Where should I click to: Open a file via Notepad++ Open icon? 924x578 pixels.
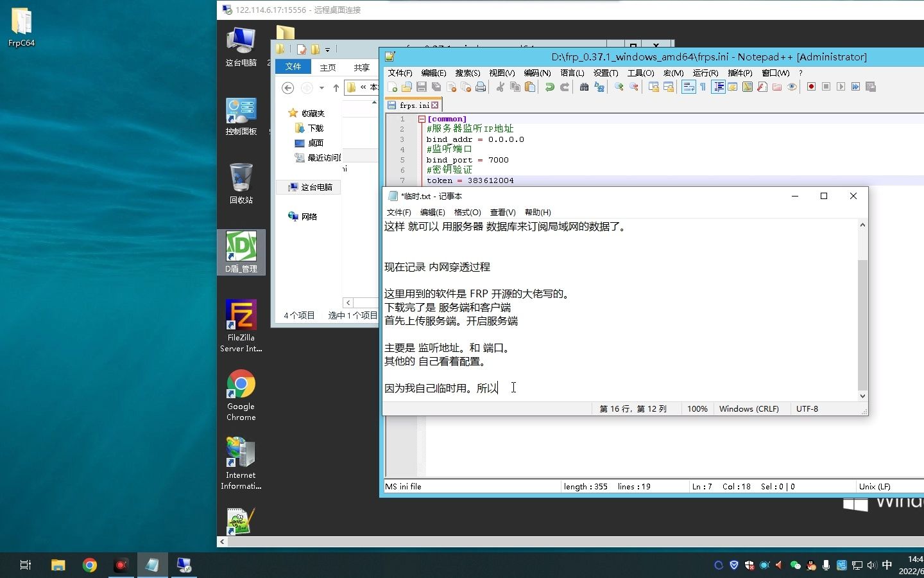pyautogui.click(x=407, y=86)
